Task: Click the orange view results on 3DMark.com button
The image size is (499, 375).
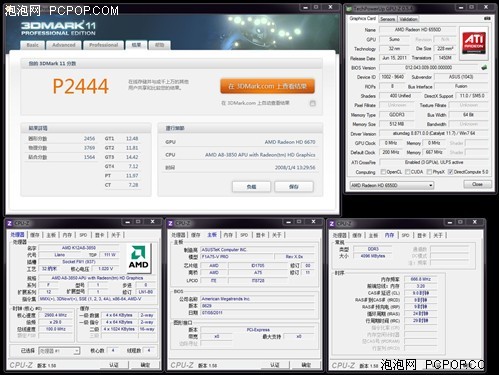Action: click(x=267, y=86)
